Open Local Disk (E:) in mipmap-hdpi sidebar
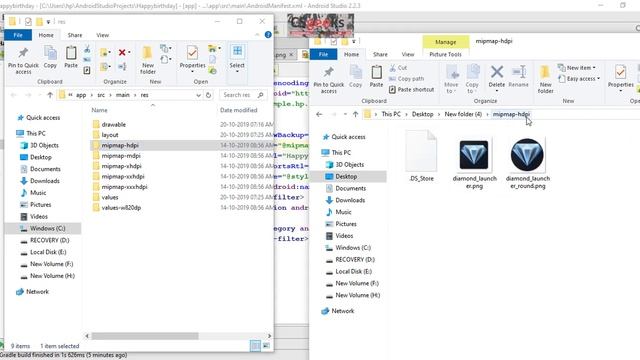 [353, 271]
